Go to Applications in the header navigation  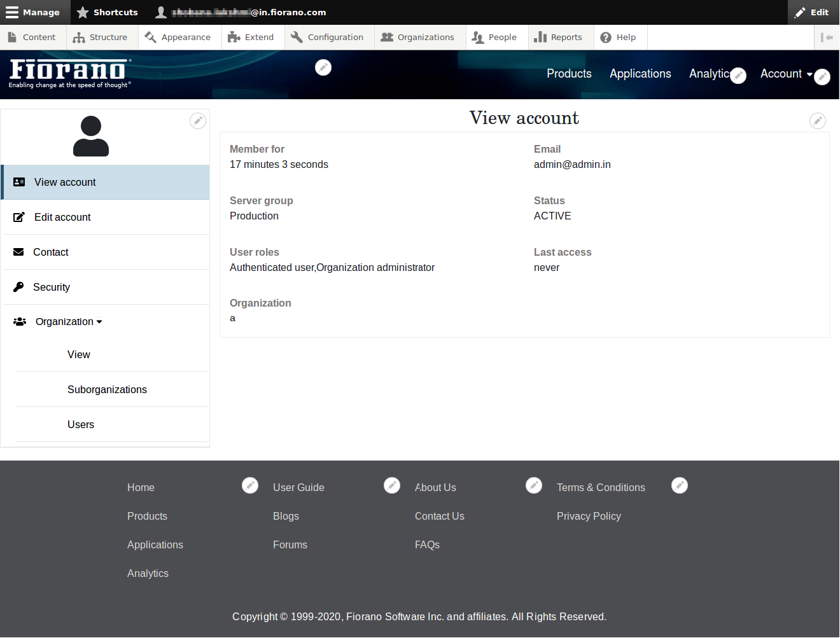tap(640, 74)
